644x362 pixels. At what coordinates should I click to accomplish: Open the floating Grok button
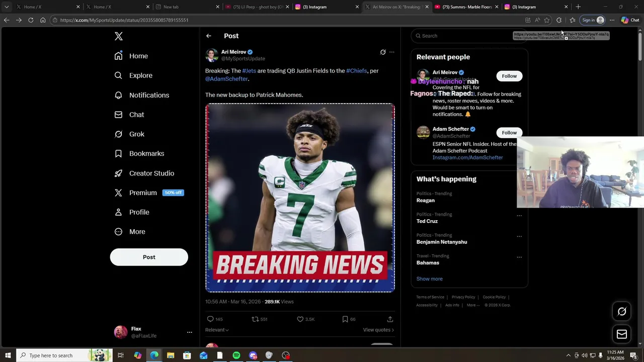pyautogui.click(x=622, y=311)
